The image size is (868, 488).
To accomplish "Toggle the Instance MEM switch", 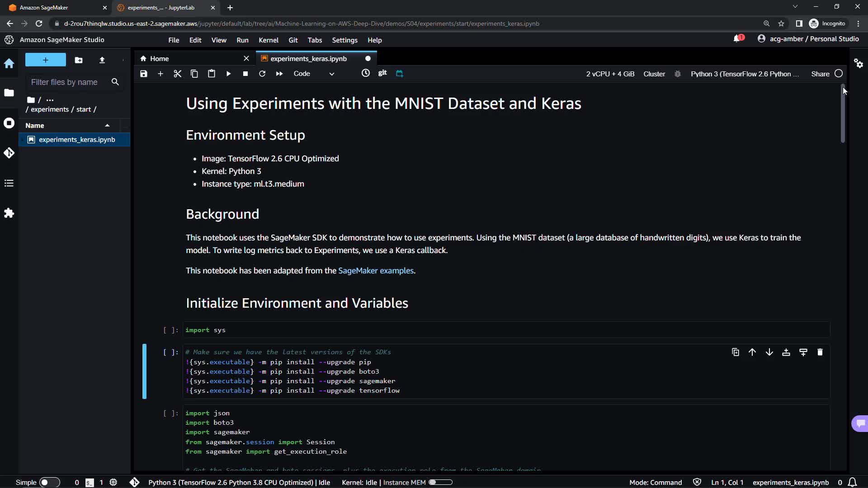I will point(440,482).
